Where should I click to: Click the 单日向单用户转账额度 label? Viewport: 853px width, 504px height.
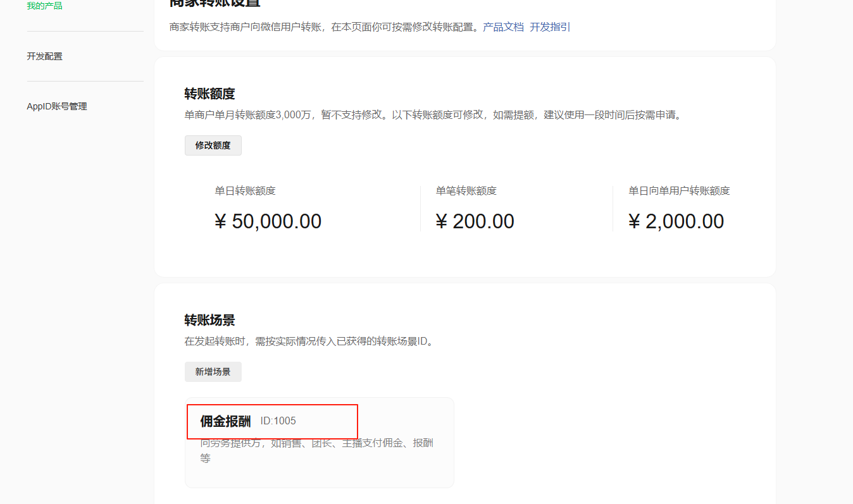click(679, 191)
